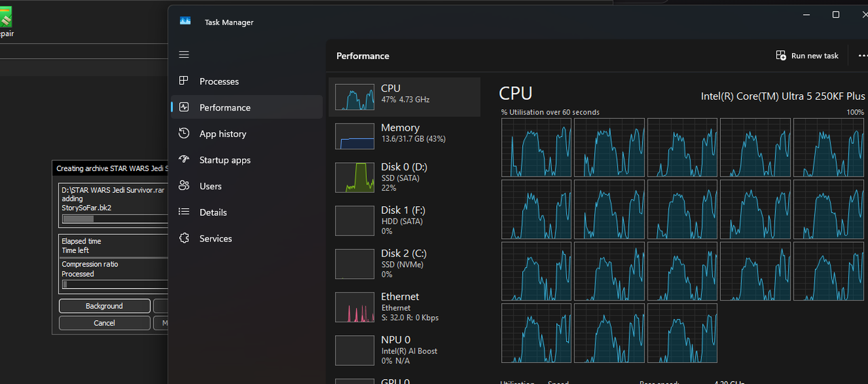This screenshot has width=868, height=384.
Task: Click Background button in WinRAR dialog
Action: [x=104, y=306]
